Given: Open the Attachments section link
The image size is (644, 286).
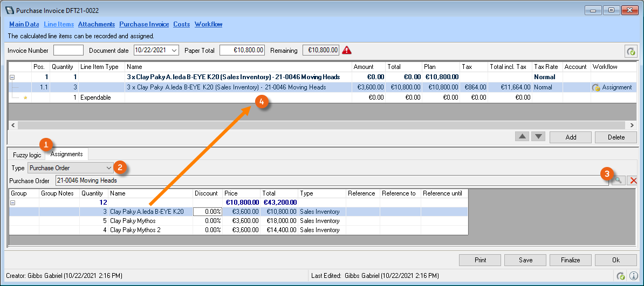Looking at the screenshot, I should tap(96, 24).
